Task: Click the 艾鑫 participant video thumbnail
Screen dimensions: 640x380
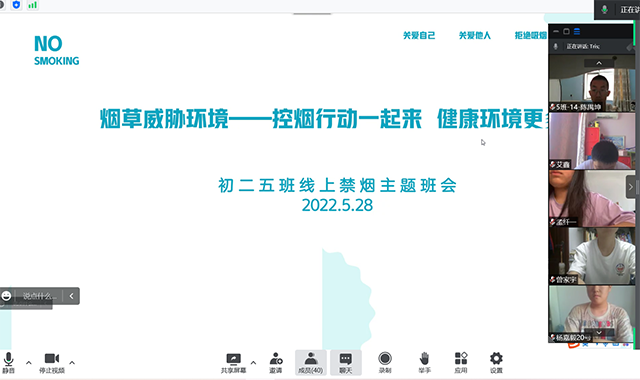Action: (591, 141)
